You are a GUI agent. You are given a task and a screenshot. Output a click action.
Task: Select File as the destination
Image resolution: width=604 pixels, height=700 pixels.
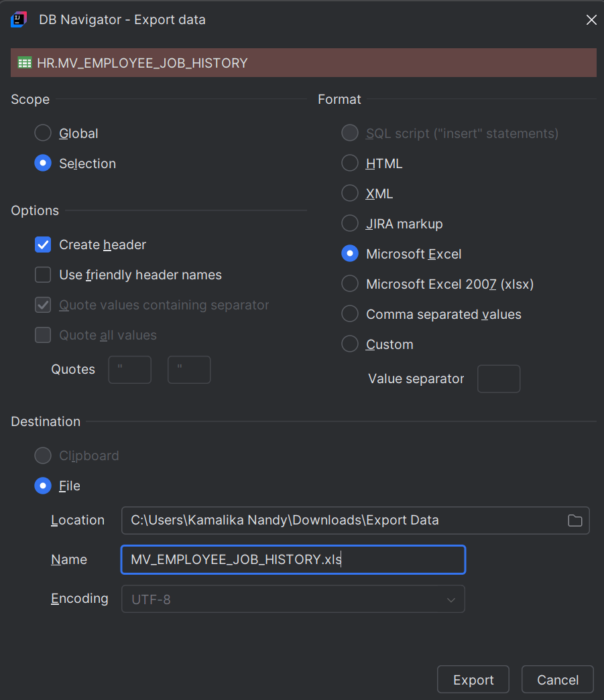42,486
